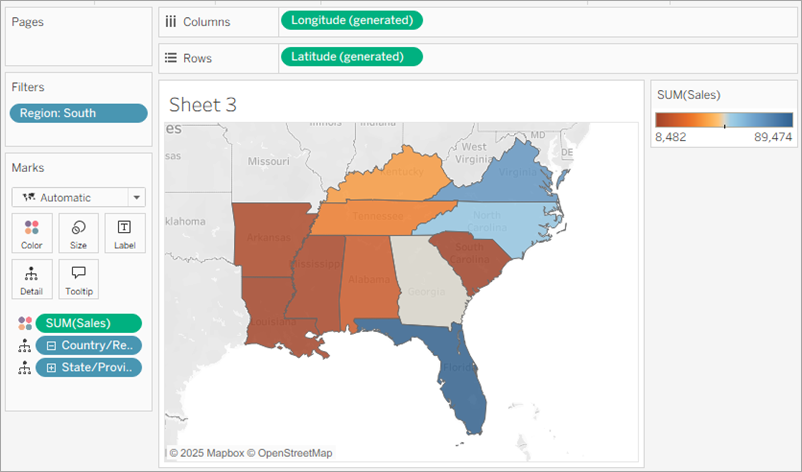
Task: Click the Detail marks card button
Action: [32, 279]
